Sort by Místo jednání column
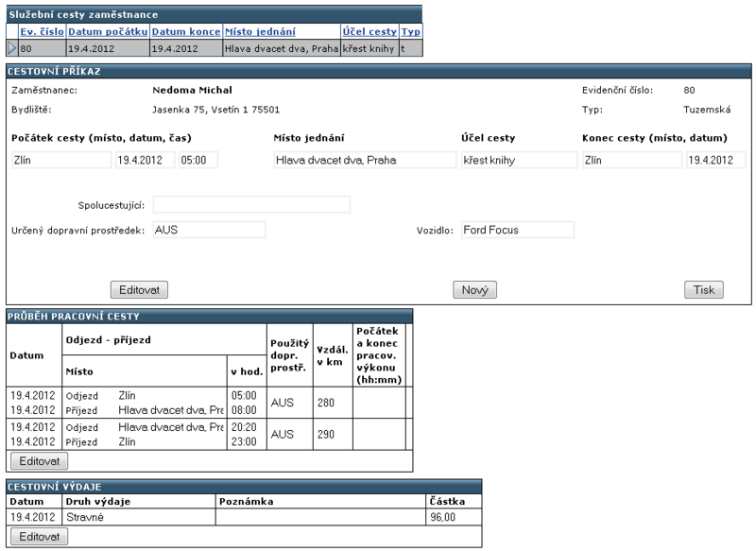The height and width of the screenshot is (551, 756). [x=261, y=32]
